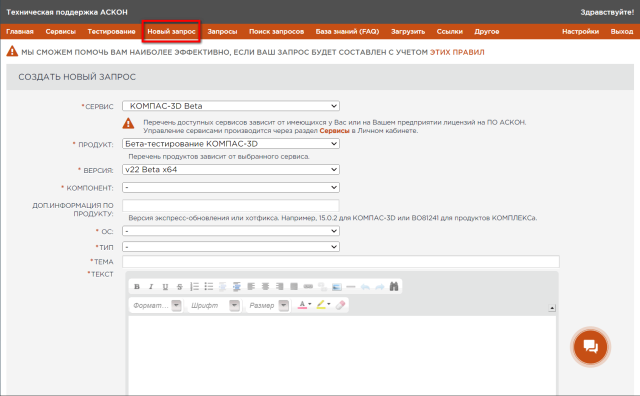
Task: Toggle bold formatting in the text editor
Action: click(x=137, y=287)
